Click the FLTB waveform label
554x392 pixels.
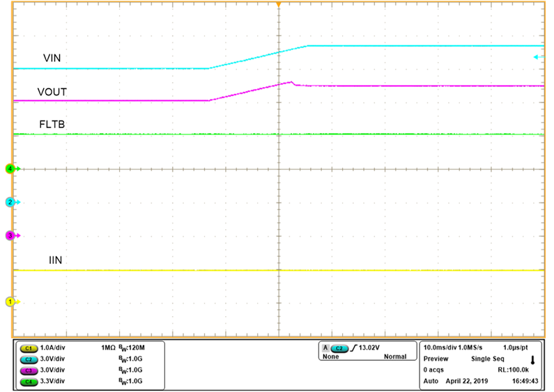(x=52, y=125)
